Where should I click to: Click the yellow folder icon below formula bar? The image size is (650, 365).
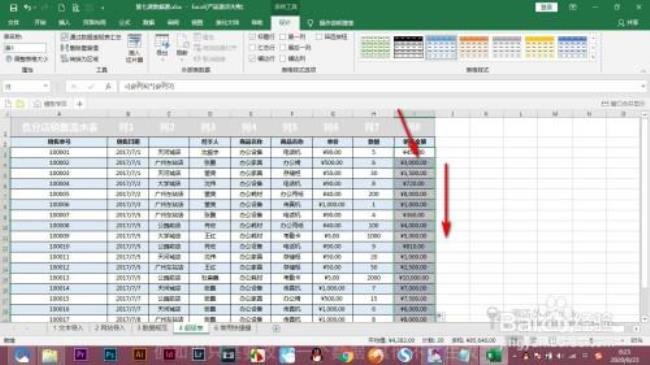click(20, 104)
